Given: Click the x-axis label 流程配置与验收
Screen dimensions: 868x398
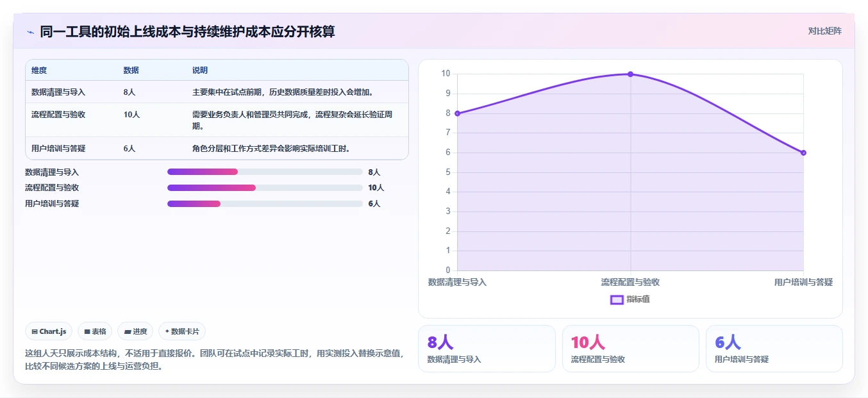Looking at the screenshot, I should 630,282.
